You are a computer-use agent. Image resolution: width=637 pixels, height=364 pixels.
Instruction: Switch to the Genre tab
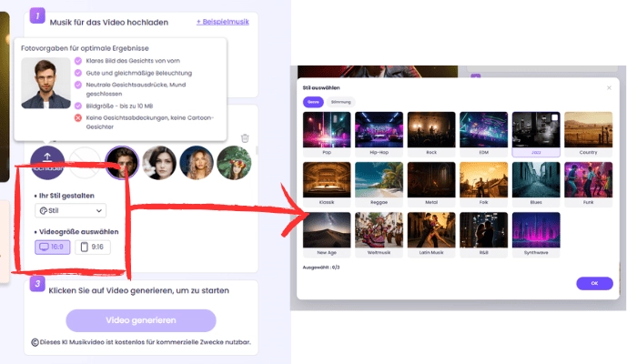312,102
